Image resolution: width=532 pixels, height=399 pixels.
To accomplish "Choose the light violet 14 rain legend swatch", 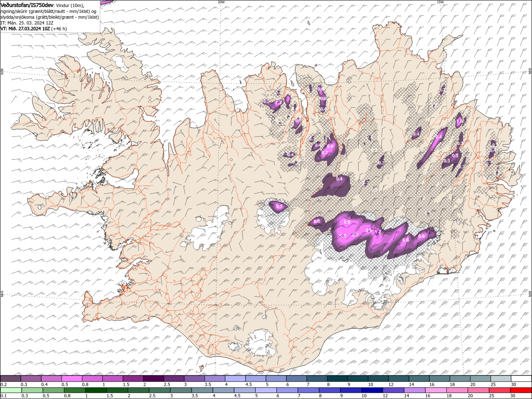I will tap(414, 390).
